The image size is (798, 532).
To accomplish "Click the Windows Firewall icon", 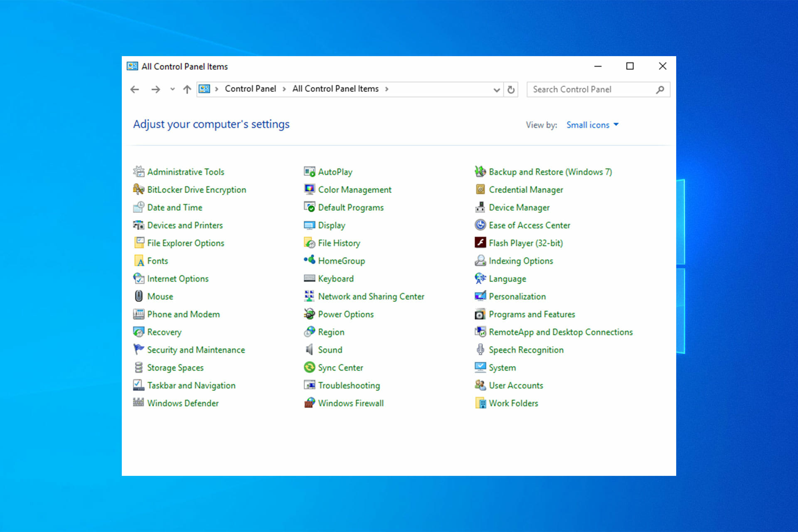I will point(309,403).
